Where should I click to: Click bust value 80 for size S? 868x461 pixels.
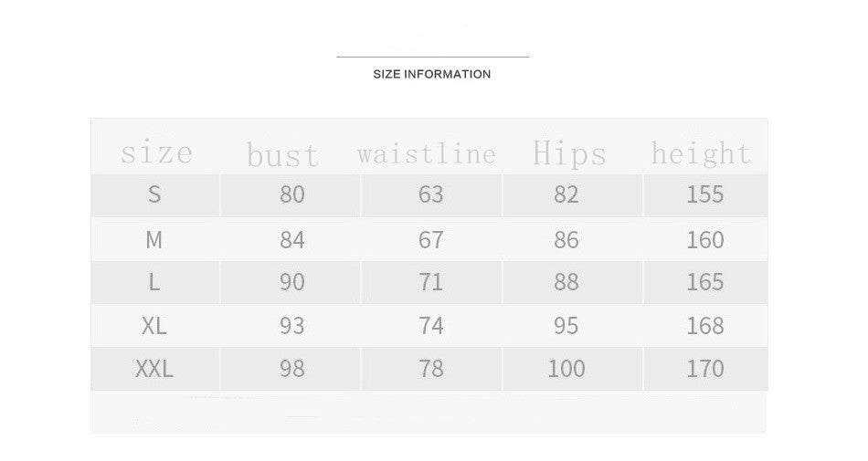tap(291, 194)
